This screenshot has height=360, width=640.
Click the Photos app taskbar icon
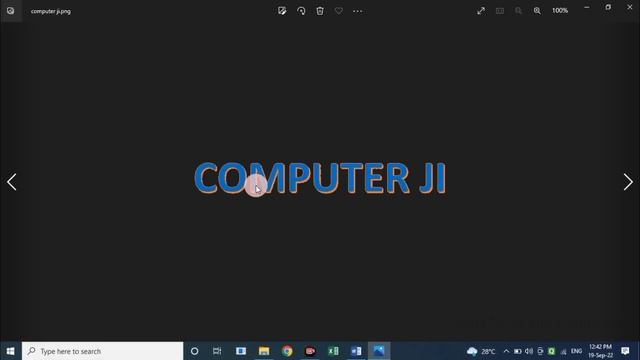(x=379, y=351)
